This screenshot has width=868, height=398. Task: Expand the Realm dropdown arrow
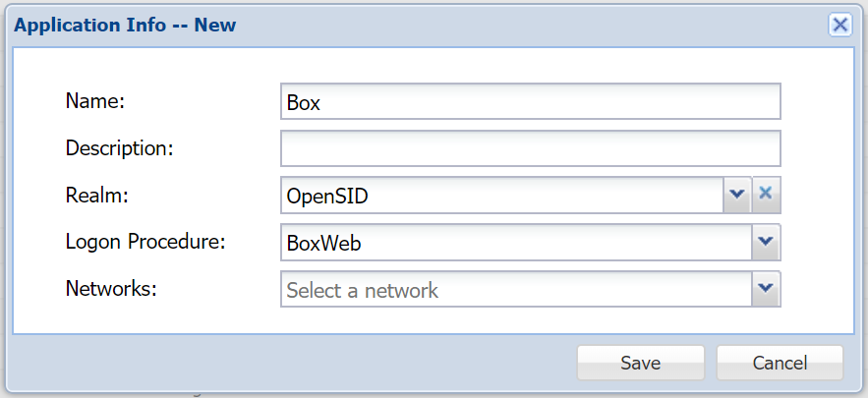[737, 195]
